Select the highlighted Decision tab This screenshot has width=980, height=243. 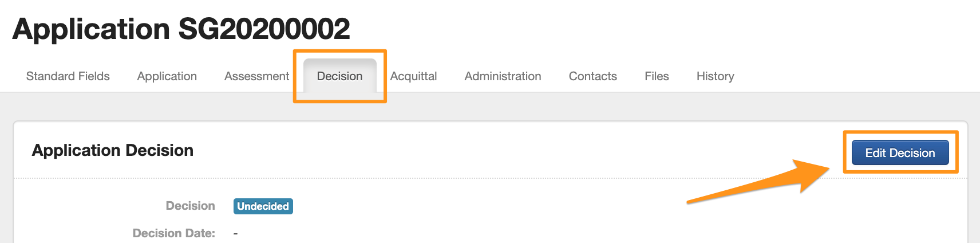pyautogui.click(x=339, y=76)
